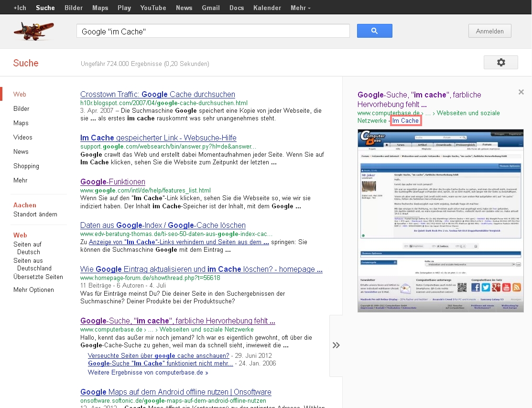Close the preview panel with X
The width and height of the screenshot is (532, 408).
click(521, 92)
